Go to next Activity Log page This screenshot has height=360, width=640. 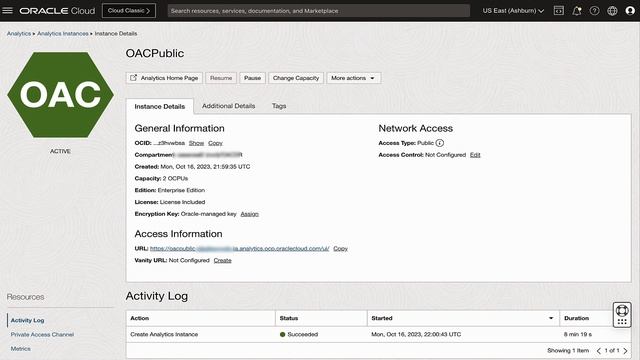pyautogui.click(x=625, y=351)
